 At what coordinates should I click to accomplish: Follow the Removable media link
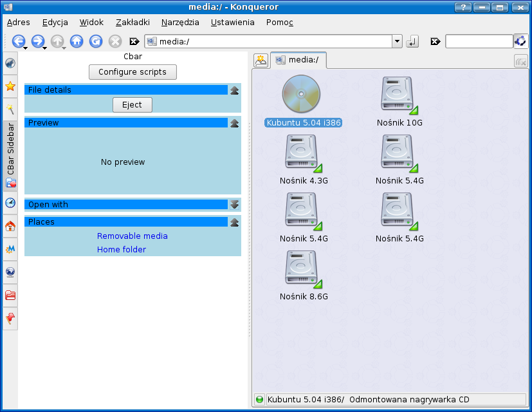132,236
